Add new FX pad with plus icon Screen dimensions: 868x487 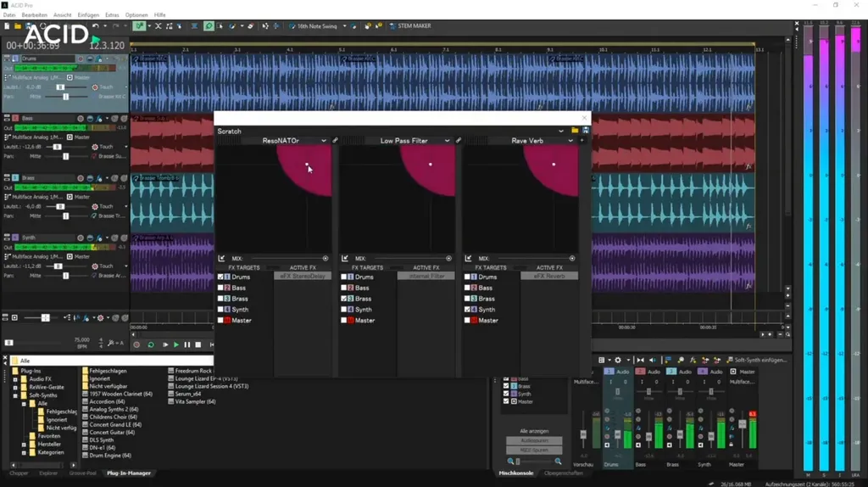point(581,141)
